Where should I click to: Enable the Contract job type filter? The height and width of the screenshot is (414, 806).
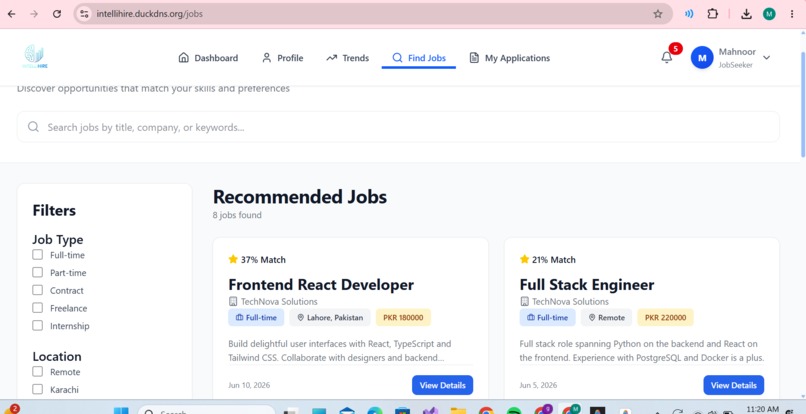click(38, 290)
